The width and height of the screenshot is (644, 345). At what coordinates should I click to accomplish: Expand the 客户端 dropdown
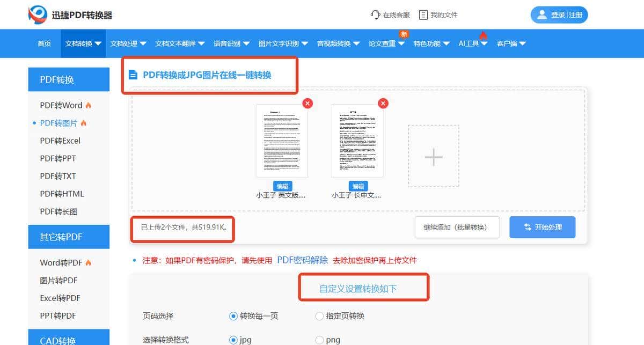coord(508,43)
